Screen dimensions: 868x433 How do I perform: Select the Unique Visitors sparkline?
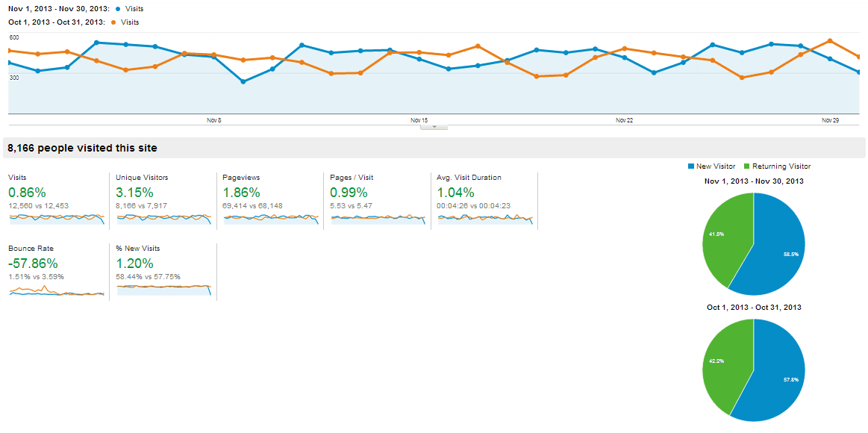tap(164, 218)
